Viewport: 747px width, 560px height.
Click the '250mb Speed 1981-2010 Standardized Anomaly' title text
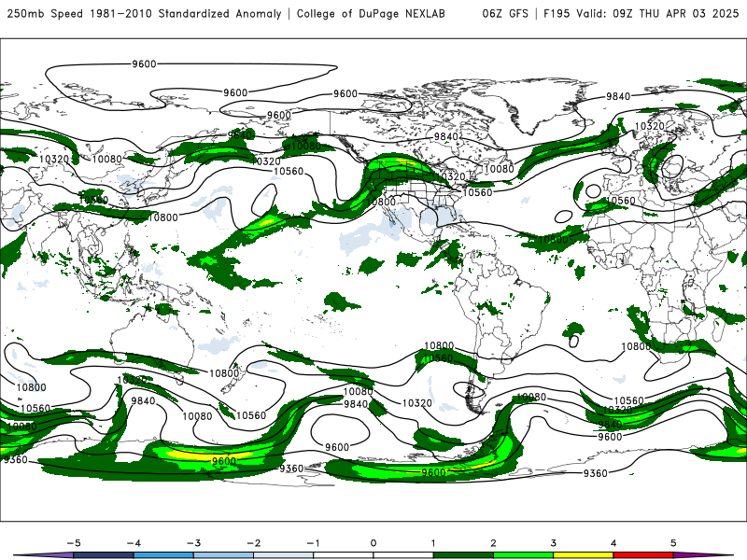pyautogui.click(x=144, y=14)
